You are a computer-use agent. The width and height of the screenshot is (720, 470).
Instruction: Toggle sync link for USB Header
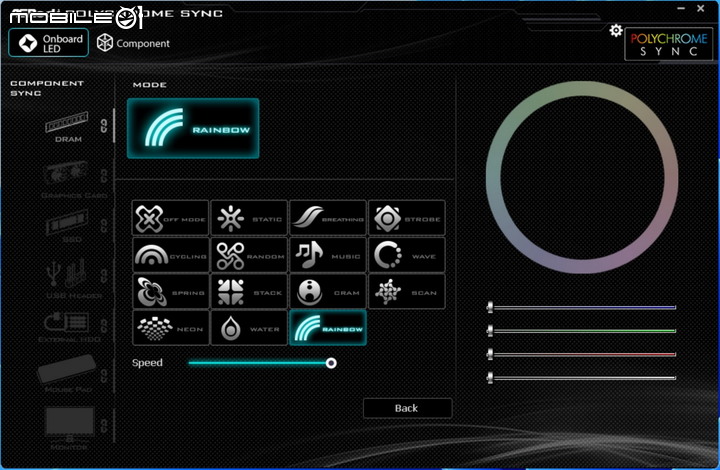104,275
